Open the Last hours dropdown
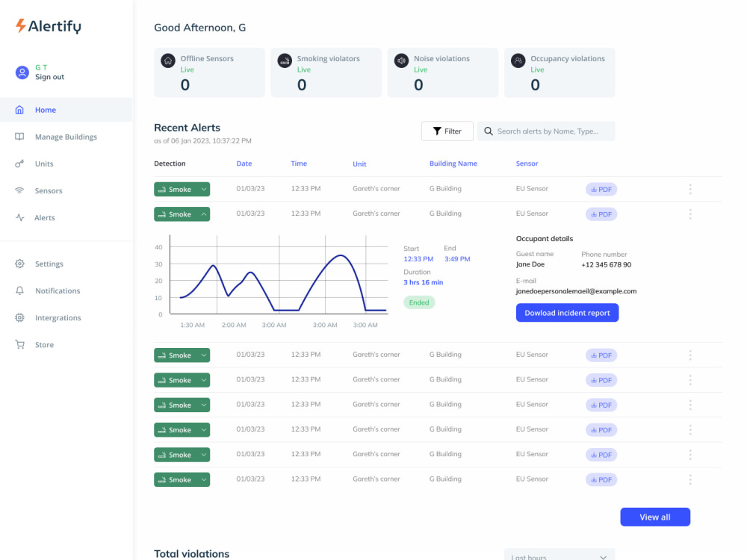The width and height of the screenshot is (747, 560). [560, 556]
